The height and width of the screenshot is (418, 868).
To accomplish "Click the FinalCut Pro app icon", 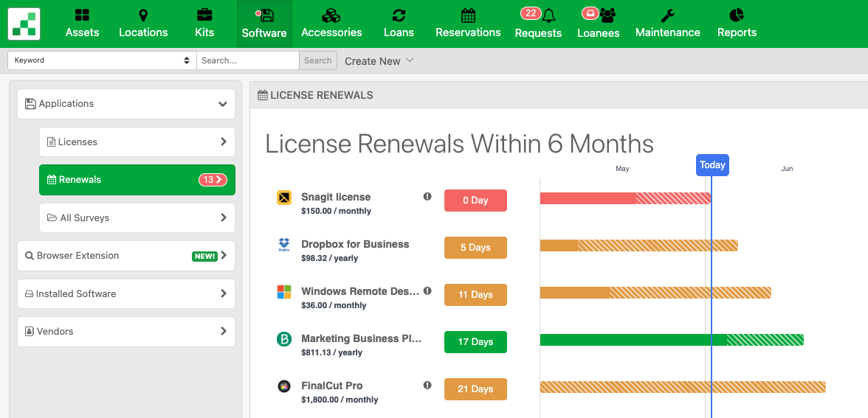I will point(284,386).
